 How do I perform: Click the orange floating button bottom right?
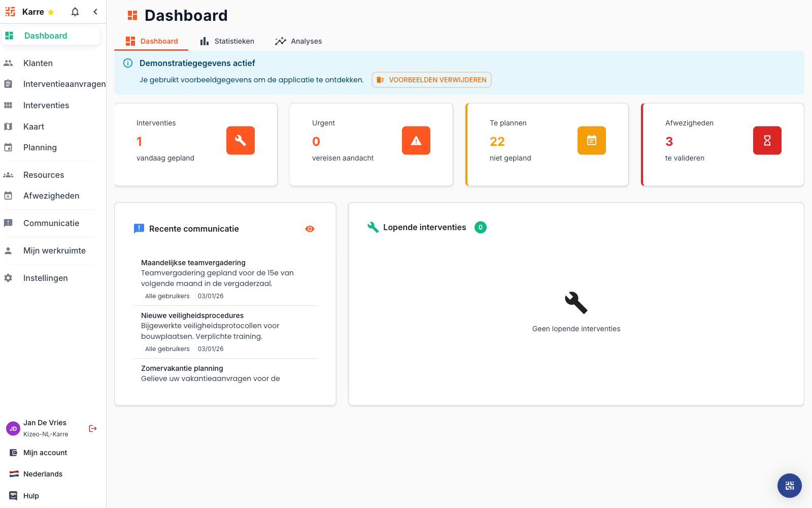click(x=789, y=486)
